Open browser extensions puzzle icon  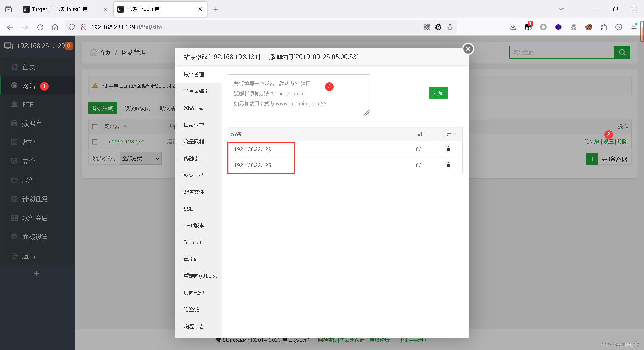pos(604,27)
